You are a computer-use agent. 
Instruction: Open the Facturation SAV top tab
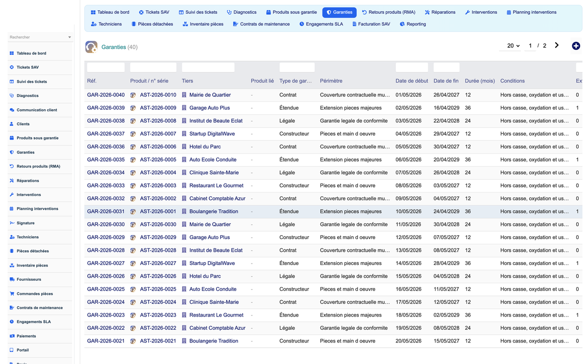(371, 24)
